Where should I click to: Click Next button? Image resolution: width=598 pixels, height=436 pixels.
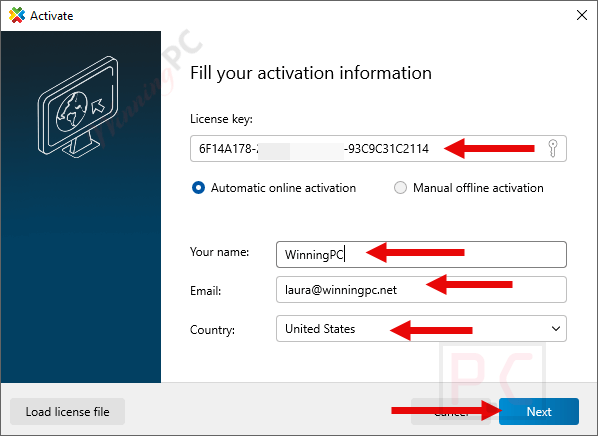click(x=539, y=411)
